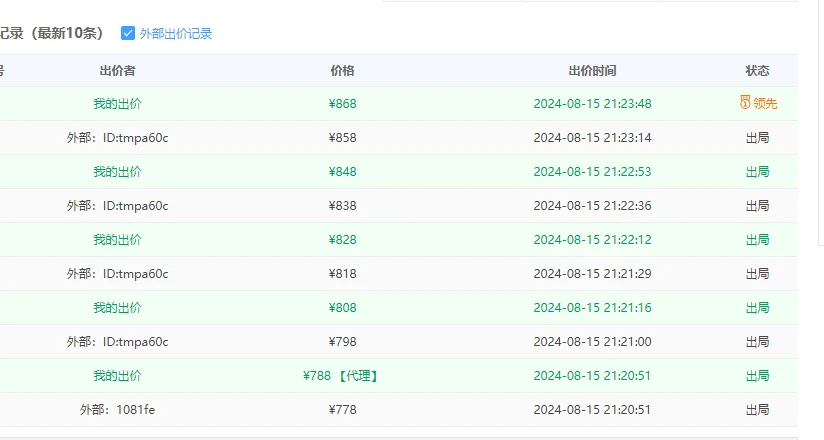Click the ¥818 price cell

pyautogui.click(x=342, y=274)
